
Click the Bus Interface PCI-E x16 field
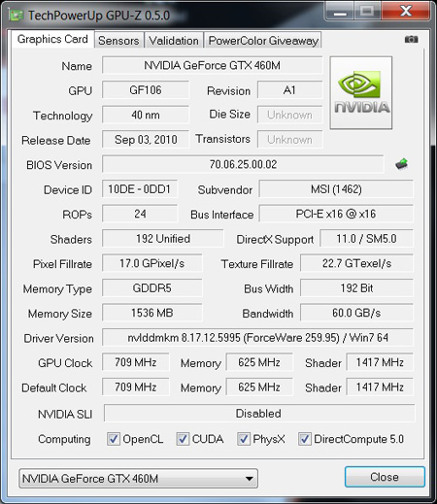click(x=336, y=214)
